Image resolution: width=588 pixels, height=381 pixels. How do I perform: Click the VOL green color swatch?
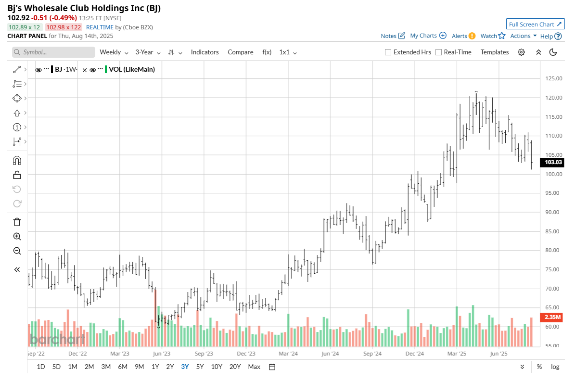[105, 69]
